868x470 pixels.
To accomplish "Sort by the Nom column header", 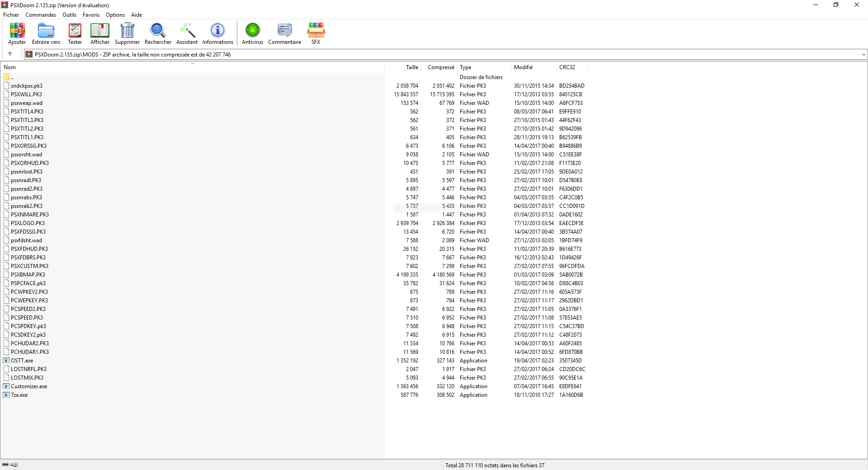I will coord(193,67).
